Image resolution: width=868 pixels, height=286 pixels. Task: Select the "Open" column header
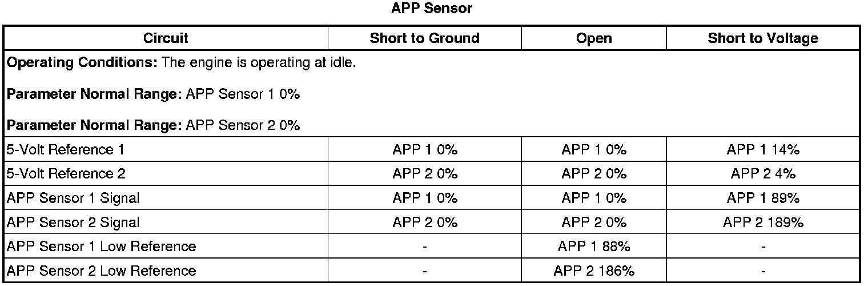click(x=594, y=38)
